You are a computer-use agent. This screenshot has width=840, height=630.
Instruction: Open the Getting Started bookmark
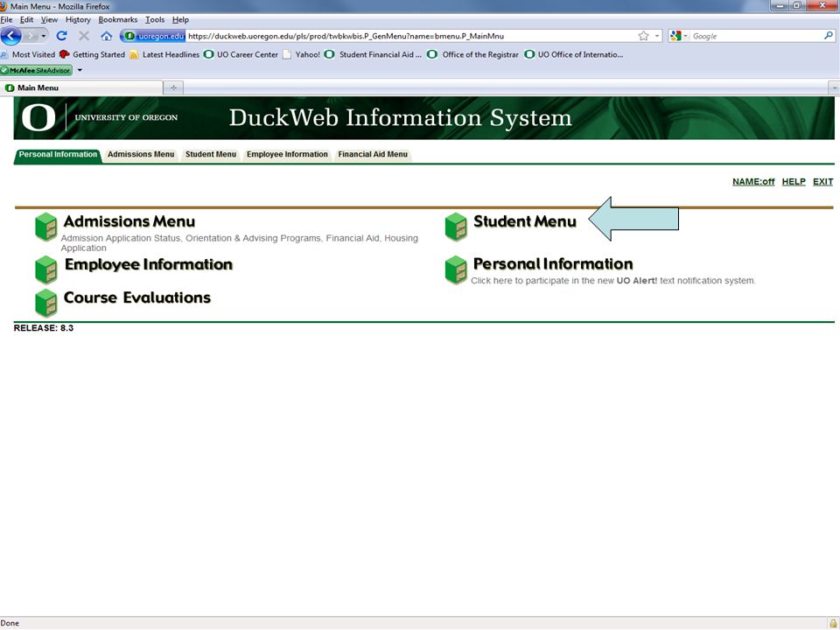click(92, 54)
